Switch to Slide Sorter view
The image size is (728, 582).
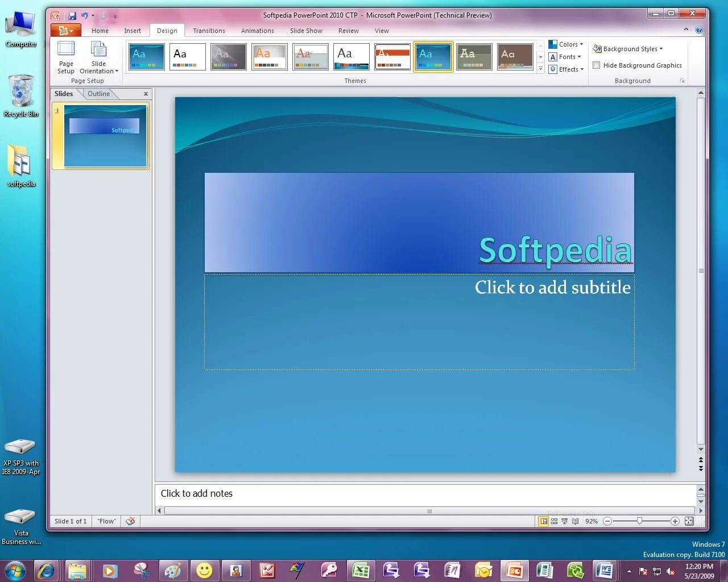tap(554, 521)
